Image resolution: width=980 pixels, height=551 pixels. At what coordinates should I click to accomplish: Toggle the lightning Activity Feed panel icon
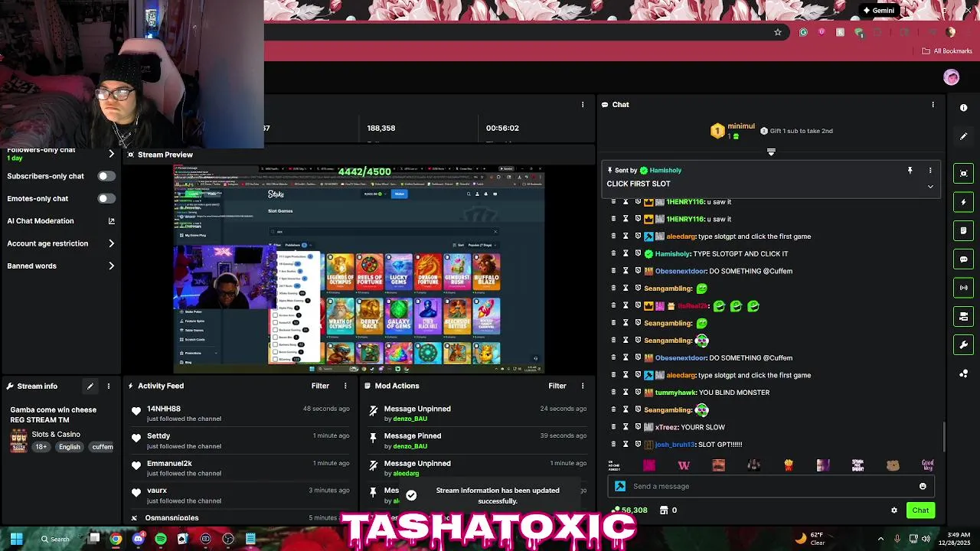click(x=964, y=202)
